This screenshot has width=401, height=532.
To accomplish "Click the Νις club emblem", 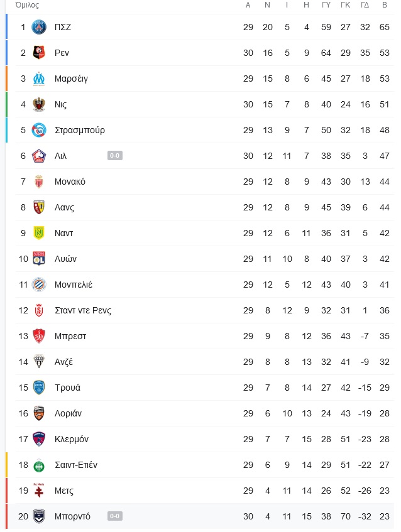I will pyautogui.click(x=39, y=104).
